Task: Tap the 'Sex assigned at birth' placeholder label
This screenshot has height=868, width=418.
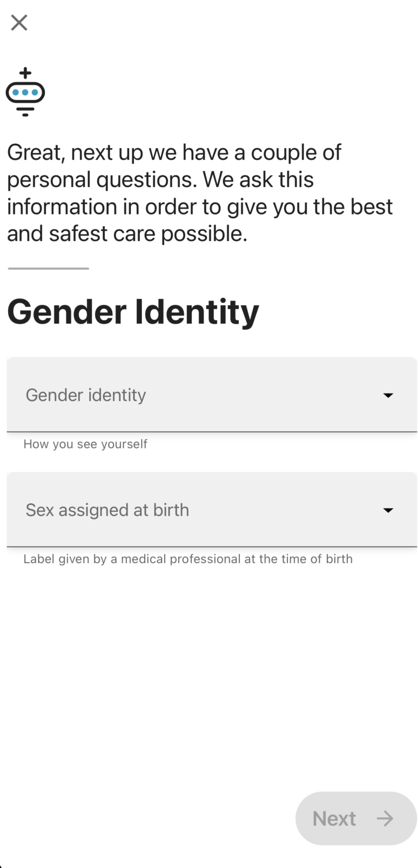Action: (x=107, y=510)
